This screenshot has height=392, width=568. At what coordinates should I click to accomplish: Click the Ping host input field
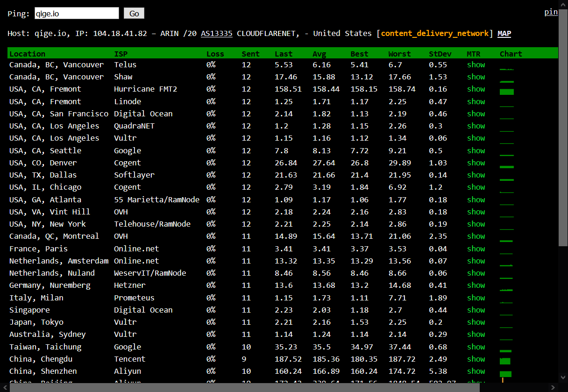pyautogui.click(x=77, y=14)
